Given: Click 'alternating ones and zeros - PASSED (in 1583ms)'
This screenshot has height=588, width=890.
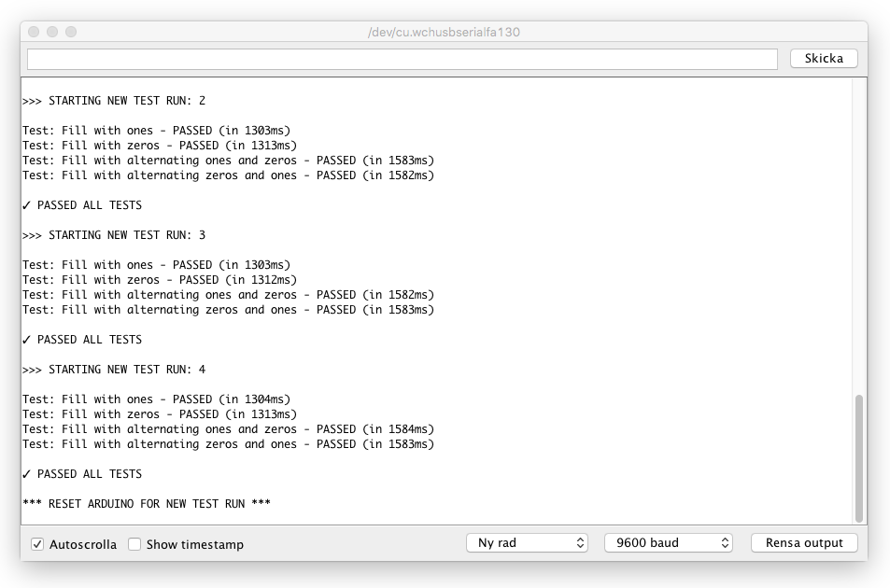Looking at the screenshot, I should pyautogui.click(x=280, y=161).
